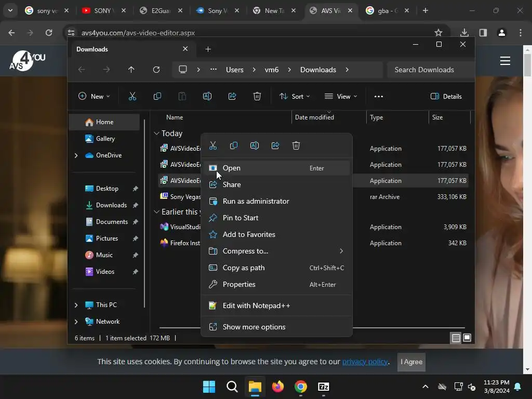
Task: Click Delete trash icon in context menu
Action: (296, 145)
